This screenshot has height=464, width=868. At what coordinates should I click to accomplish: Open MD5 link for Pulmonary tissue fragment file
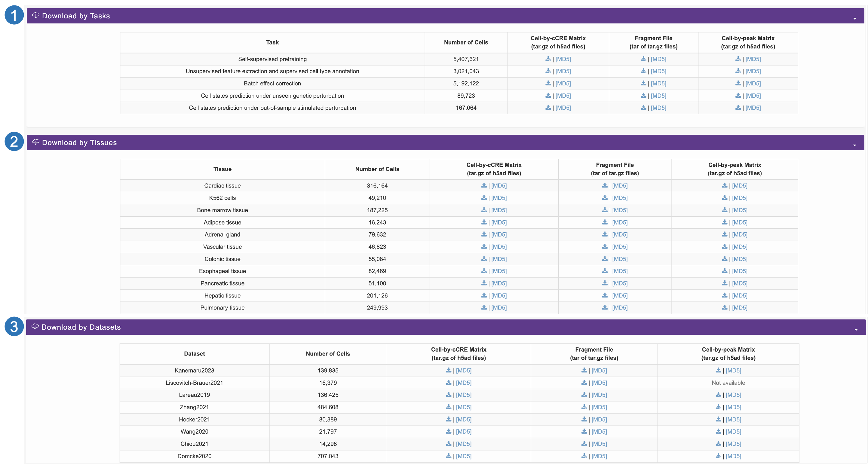tap(620, 307)
